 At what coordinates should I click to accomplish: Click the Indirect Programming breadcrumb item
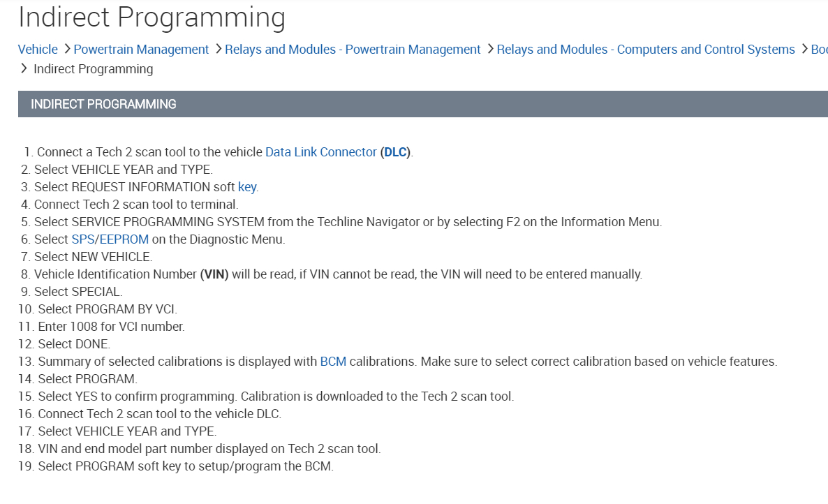coord(93,69)
